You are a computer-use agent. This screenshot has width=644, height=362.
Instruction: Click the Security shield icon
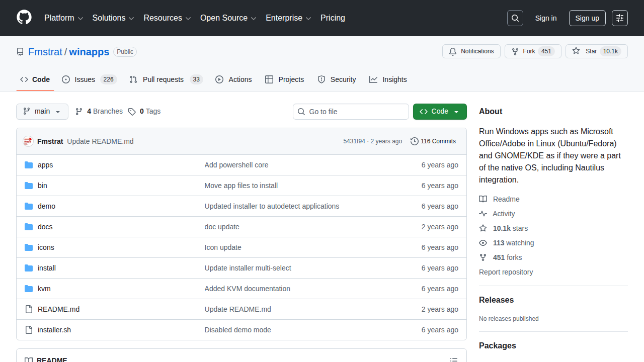[321, 79]
